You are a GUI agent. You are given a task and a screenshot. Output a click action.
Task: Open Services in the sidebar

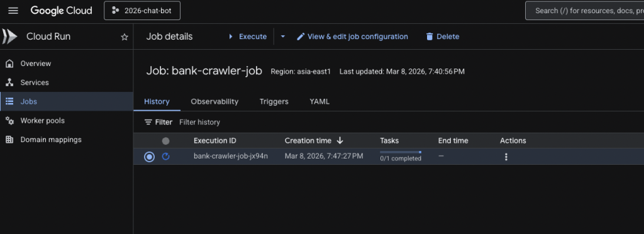pos(35,82)
